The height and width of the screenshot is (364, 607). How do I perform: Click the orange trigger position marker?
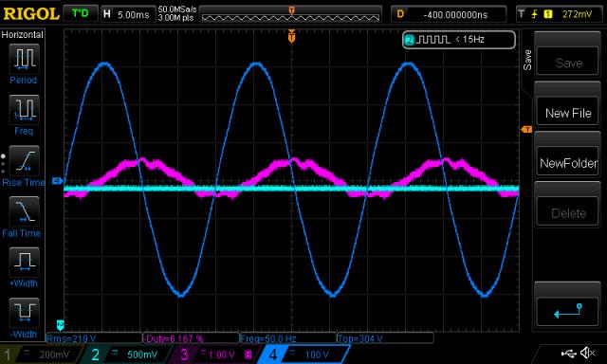click(291, 37)
